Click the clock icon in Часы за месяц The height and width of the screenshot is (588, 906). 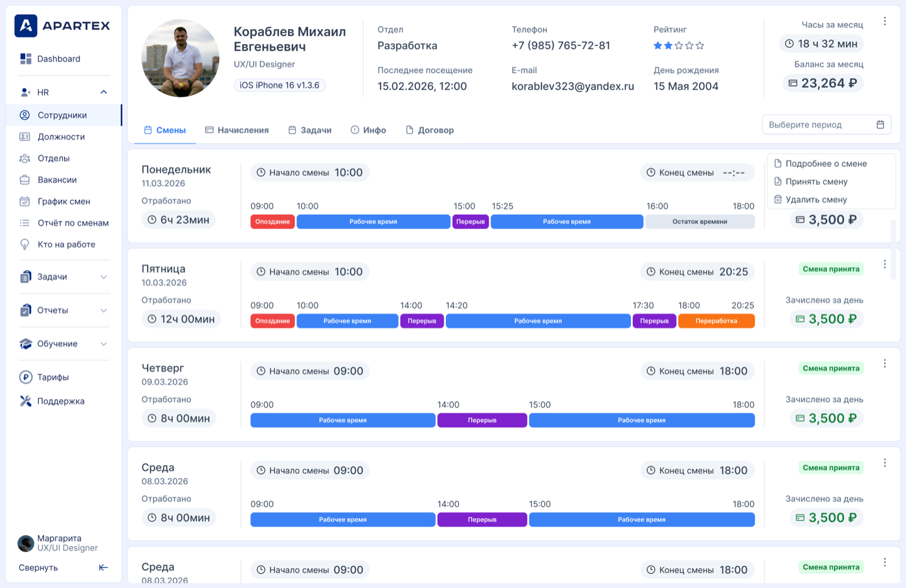790,44
